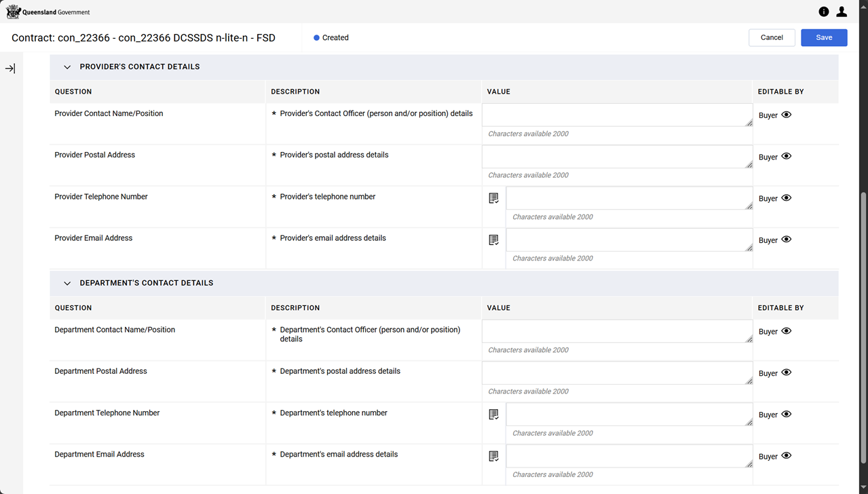Collapse the Provider's Contact Details section
This screenshot has height=494, width=868.
point(67,67)
